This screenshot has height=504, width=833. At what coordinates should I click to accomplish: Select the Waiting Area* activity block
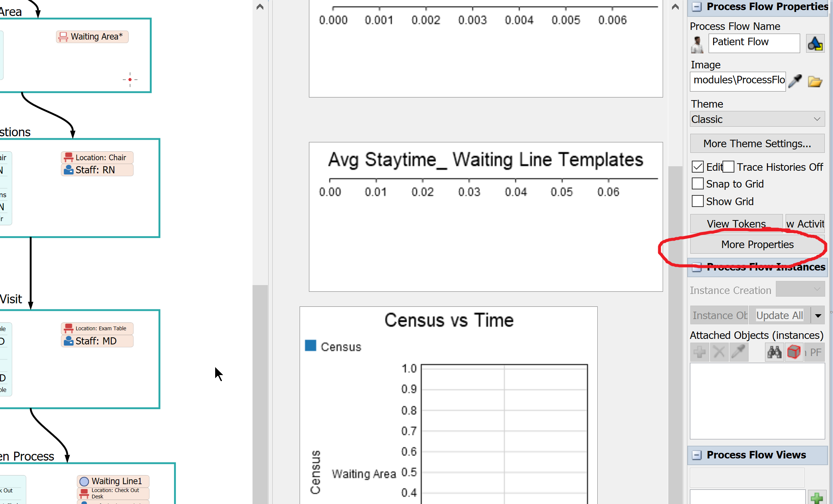[92, 37]
